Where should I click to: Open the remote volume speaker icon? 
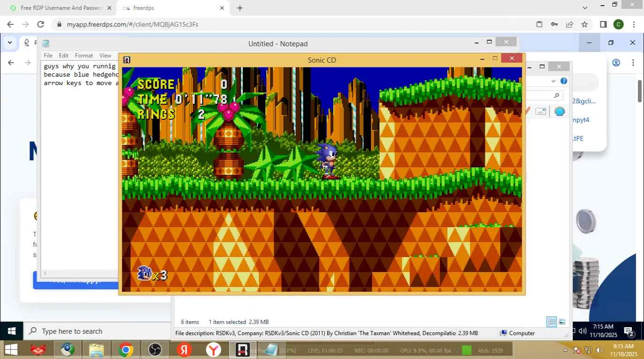583,331
